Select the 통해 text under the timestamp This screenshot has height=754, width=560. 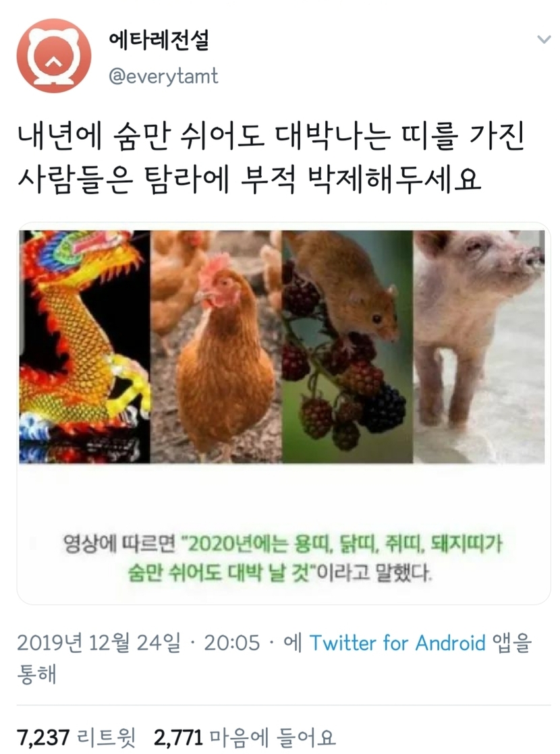pyautogui.click(x=37, y=674)
